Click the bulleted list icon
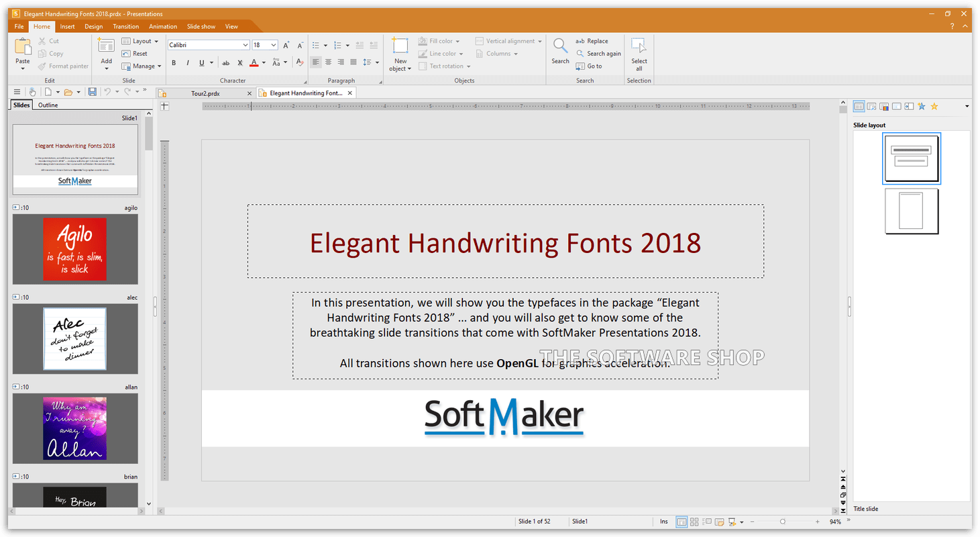980x537 pixels. coord(317,45)
